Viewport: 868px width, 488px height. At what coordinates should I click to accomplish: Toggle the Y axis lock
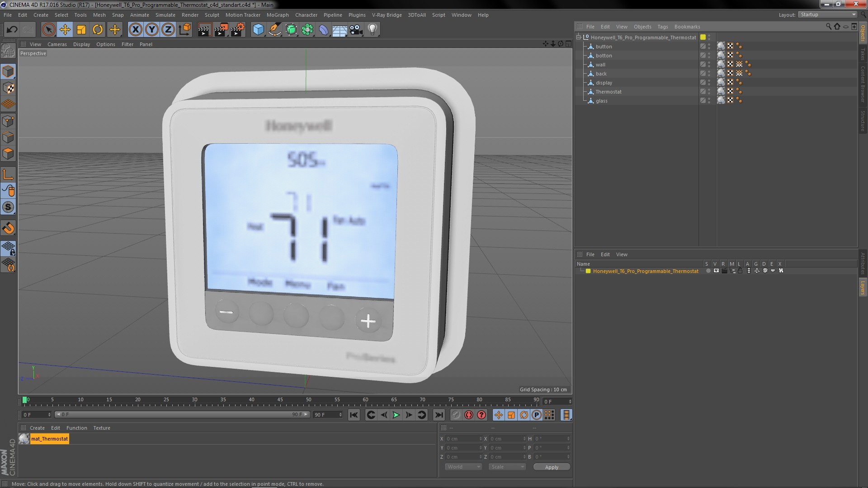coord(152,30)
